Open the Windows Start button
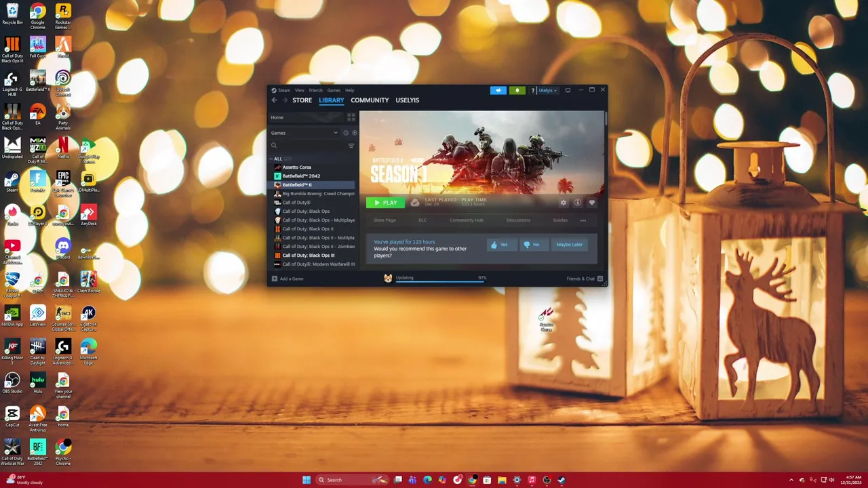 (x=307, y=480)
